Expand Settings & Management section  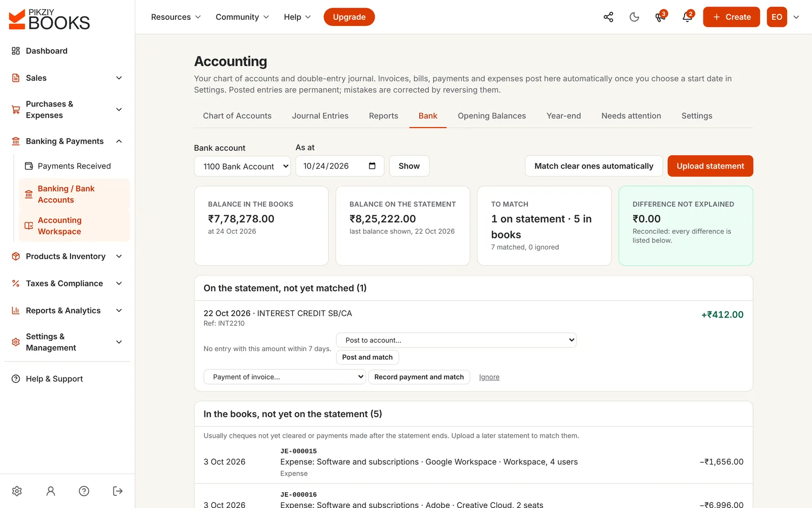click(x=67, y=342)
